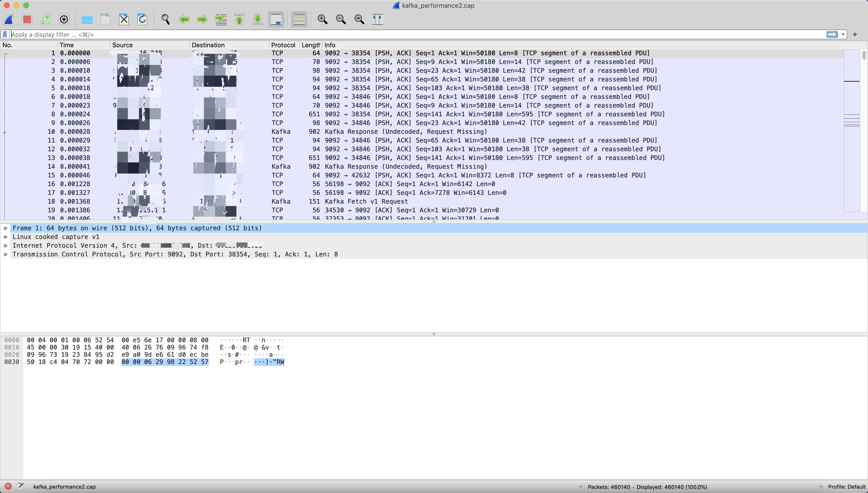Toggle auto-scroll to last packet
The image size is (868, 493).
click(276, 19)
